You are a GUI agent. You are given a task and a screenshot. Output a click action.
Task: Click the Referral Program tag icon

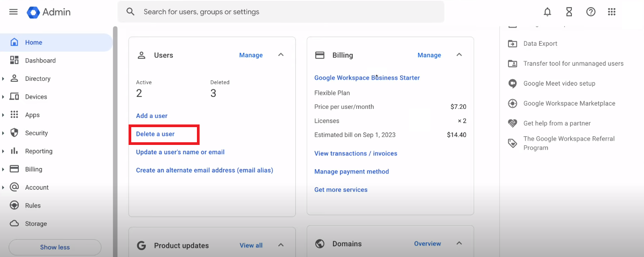pyautogui.click(x=512, y=143)
